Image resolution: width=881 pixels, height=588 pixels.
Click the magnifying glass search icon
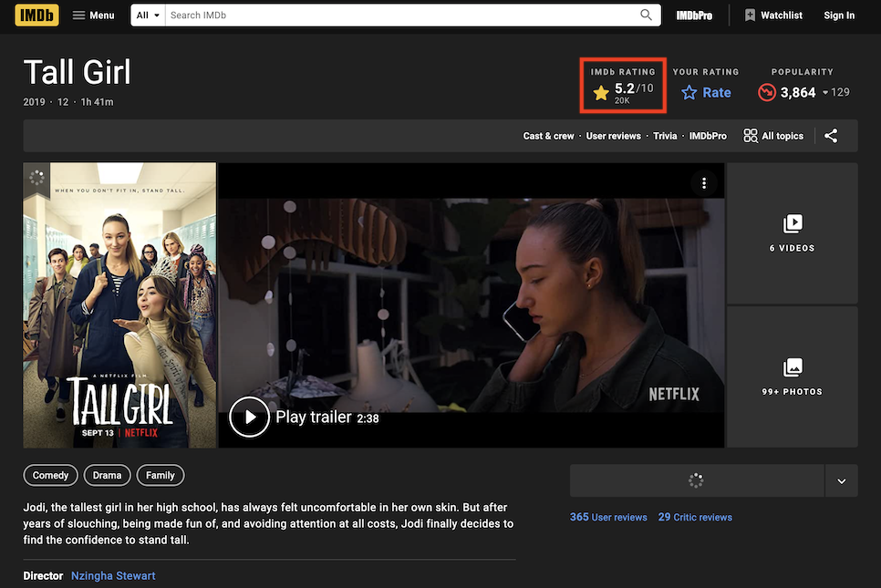646,15
